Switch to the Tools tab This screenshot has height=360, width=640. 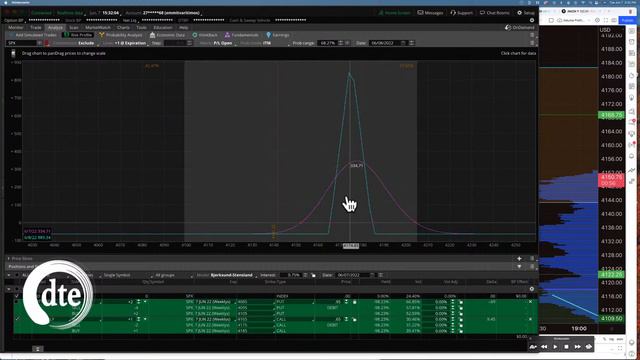(x=141, y=27)
